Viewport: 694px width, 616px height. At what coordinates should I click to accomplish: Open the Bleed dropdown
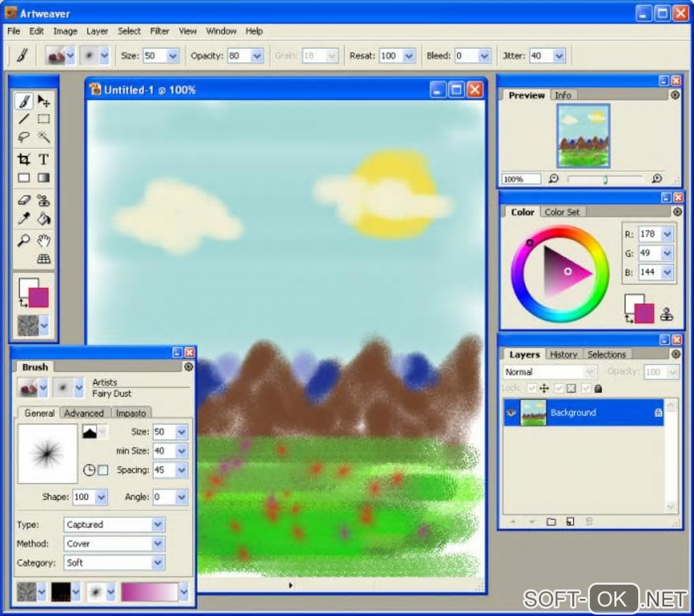[484, 56]
